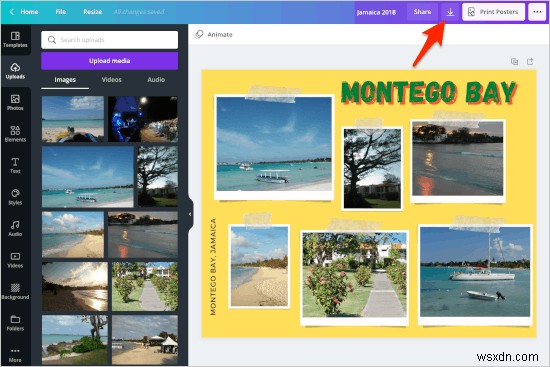Select the Text tool in sidebar

pyautogui.click(x=15, y=165)
